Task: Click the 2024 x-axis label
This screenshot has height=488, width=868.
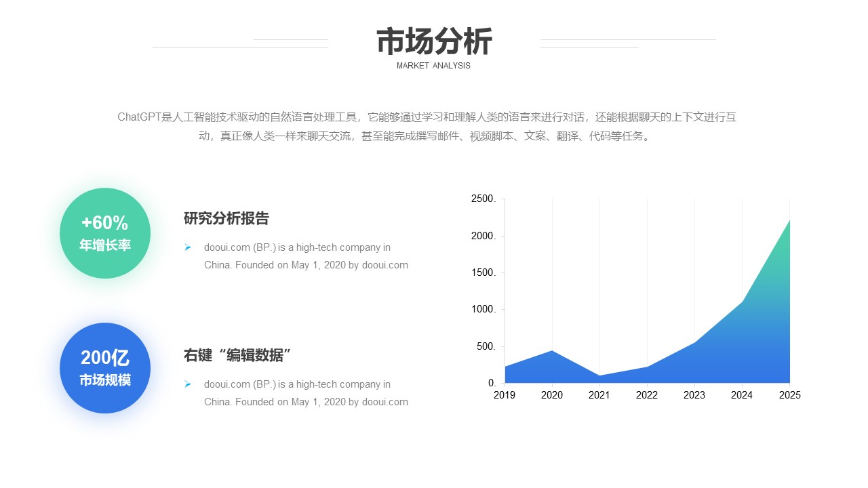Action: tap(742, 395)
